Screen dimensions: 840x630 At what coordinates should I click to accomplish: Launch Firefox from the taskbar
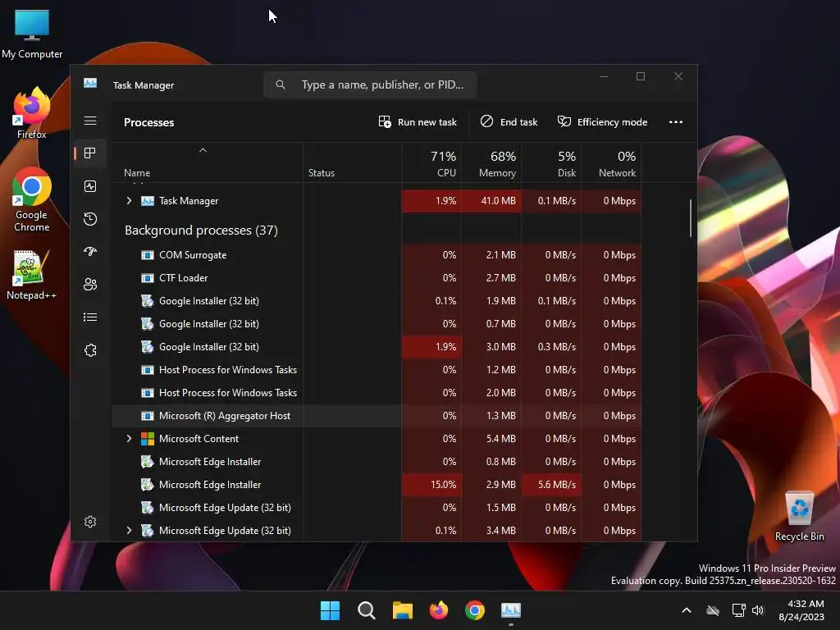[x=439, y=610]
